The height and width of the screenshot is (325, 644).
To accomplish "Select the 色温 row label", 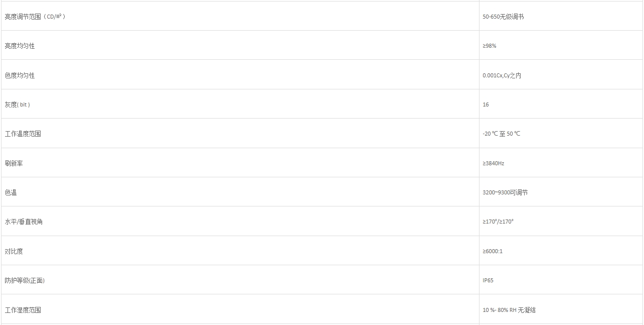I will (11, 192).
